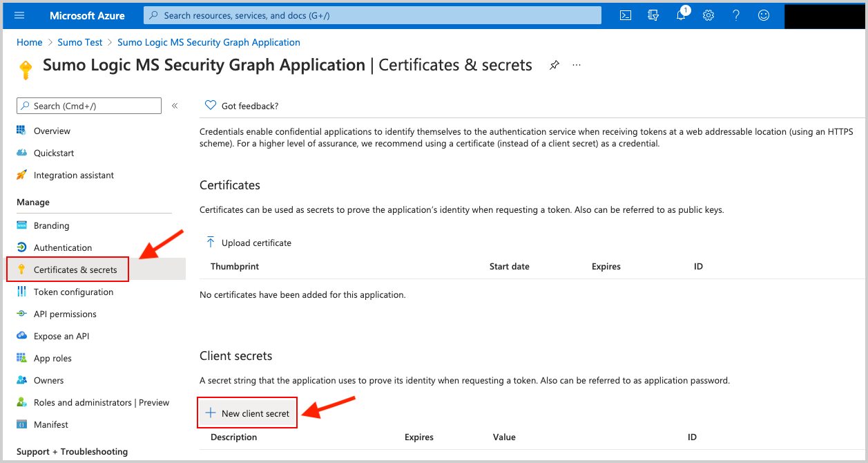868x463 pixels.
Task: Open the directory and subscription filter
Action: 653,15
